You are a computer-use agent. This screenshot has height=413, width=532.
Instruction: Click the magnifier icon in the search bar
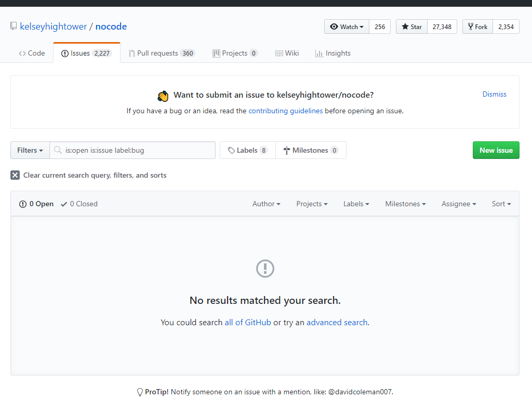click(58, 150)
